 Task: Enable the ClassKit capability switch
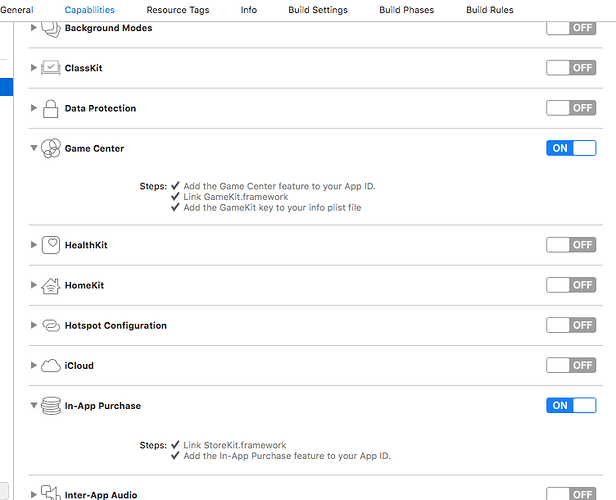click(x=571, y=68)
